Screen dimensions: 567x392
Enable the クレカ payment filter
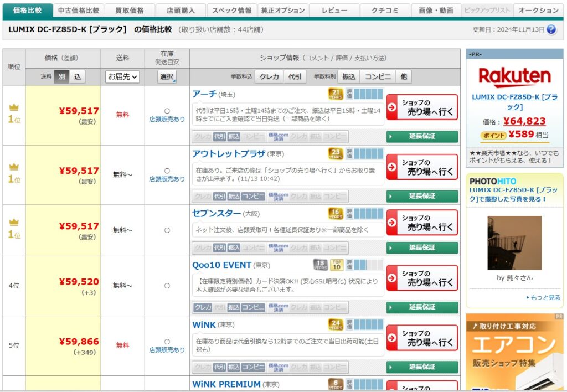point(269,77)
